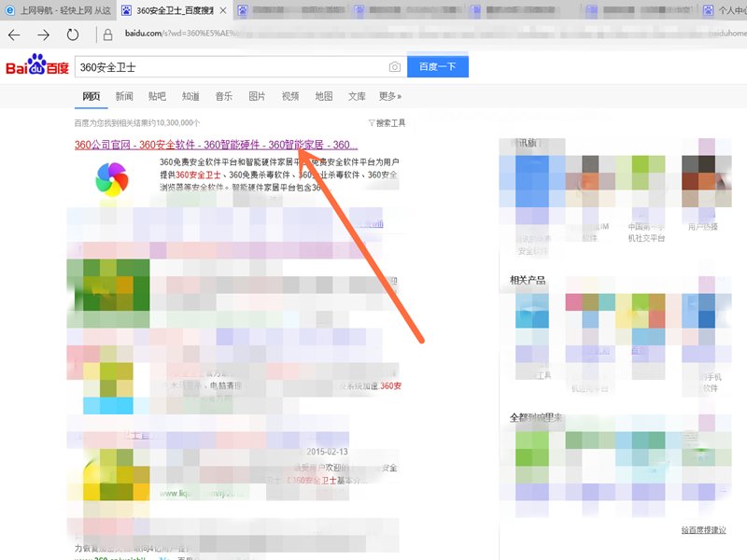Expand the 搜索工具 options
Screen dimensions: 747x560
(x=386, y=122)
